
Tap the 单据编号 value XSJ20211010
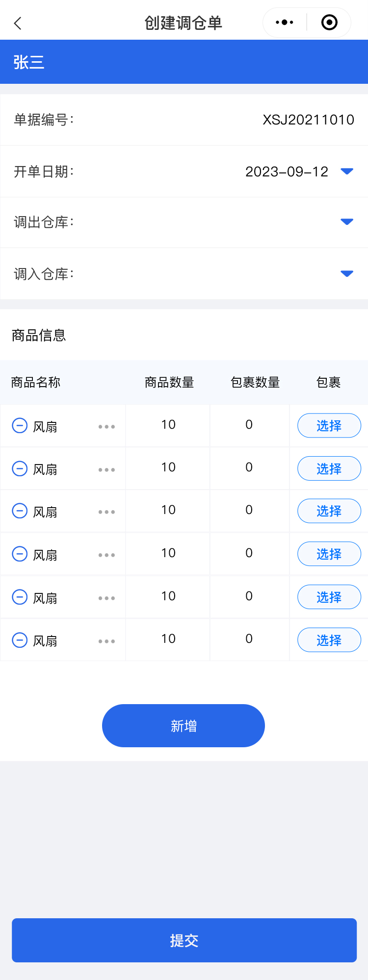(308, 120)
